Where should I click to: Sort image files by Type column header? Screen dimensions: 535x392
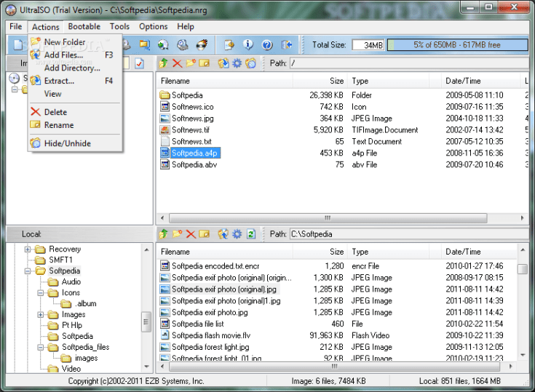[x=388, y=81]
